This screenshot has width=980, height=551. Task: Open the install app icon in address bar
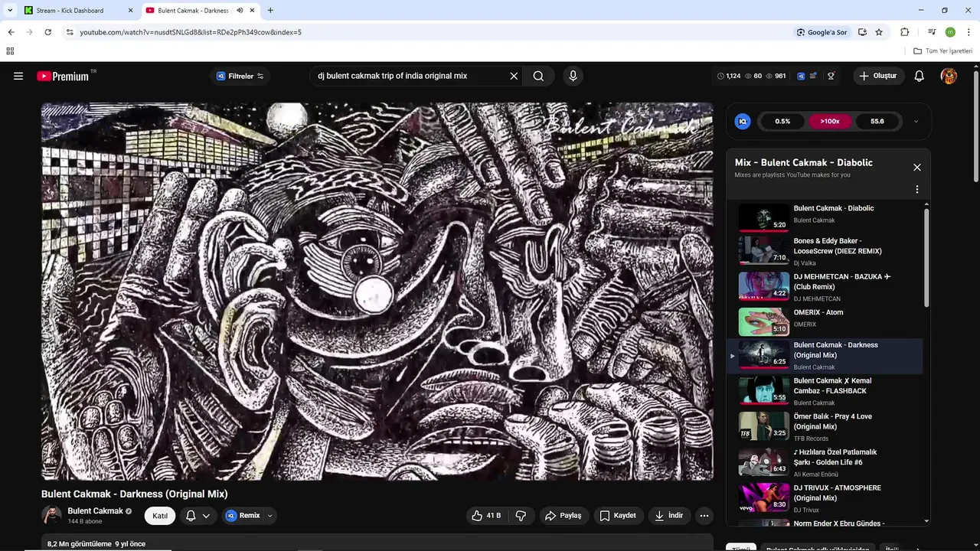tap(862, 32)
